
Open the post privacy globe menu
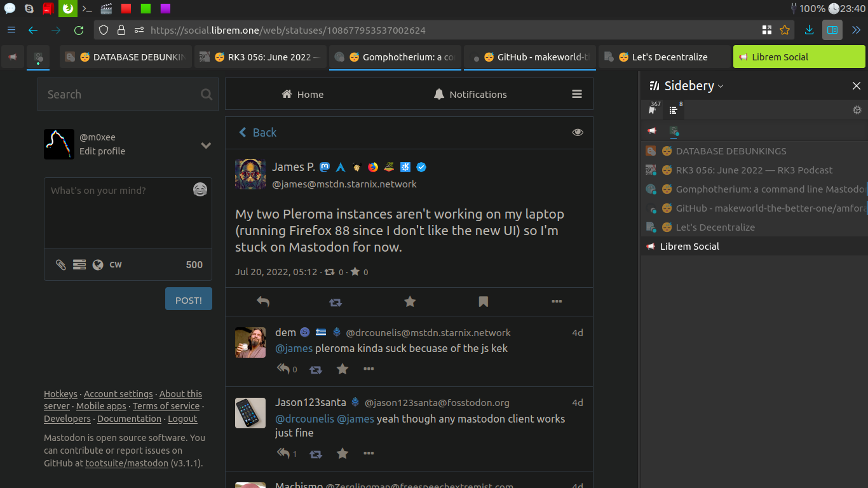[98, 265]
